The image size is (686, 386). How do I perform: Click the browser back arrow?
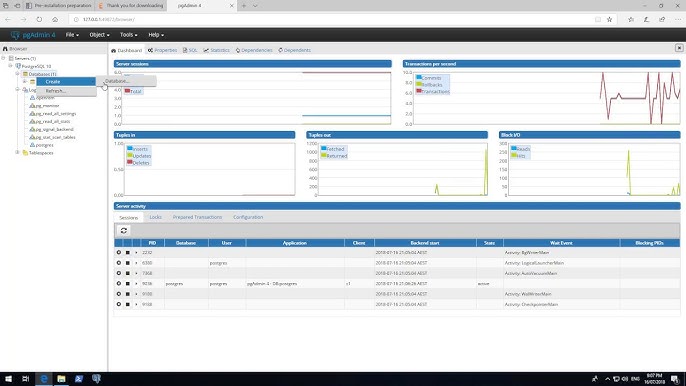tap(8, 19)
